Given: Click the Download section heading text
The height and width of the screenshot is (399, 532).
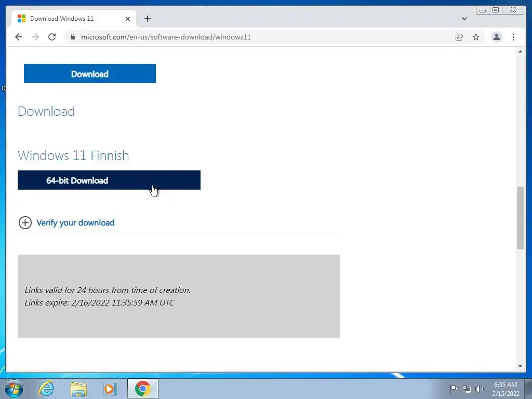Looking at the screenshot, I should [46, 111].
